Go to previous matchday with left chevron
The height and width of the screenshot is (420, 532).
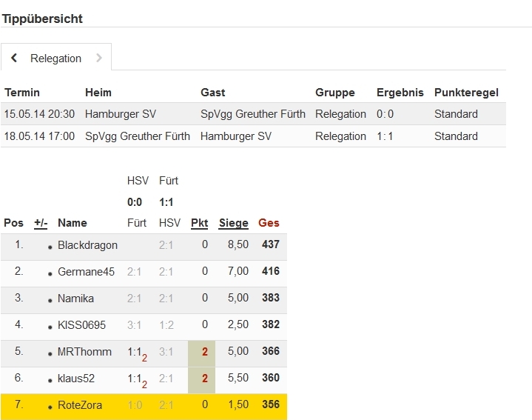click(14, 58)
